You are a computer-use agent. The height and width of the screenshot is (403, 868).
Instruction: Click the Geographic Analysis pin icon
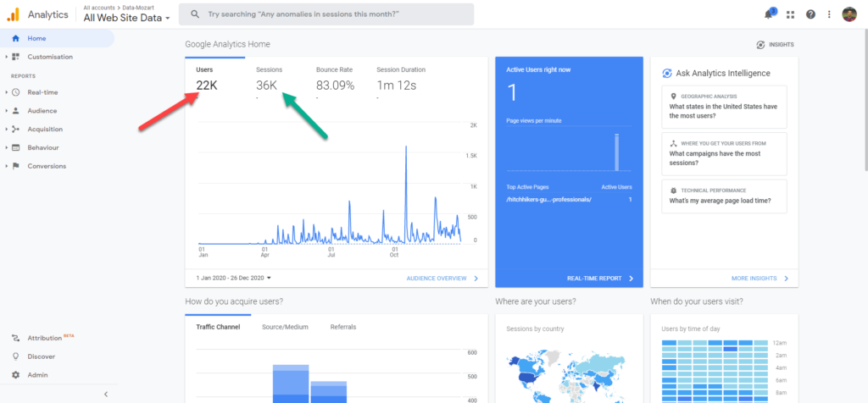click(x=673, y=96)
